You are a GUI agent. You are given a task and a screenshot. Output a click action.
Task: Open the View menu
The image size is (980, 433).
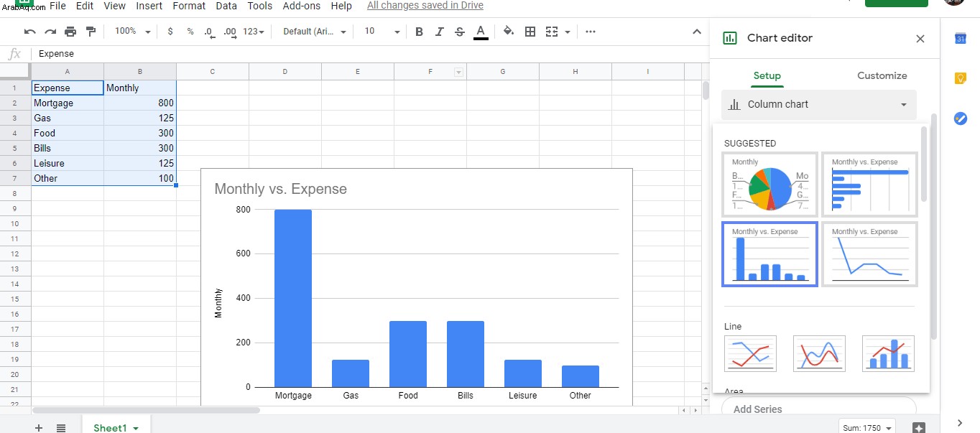click(115, 6)
